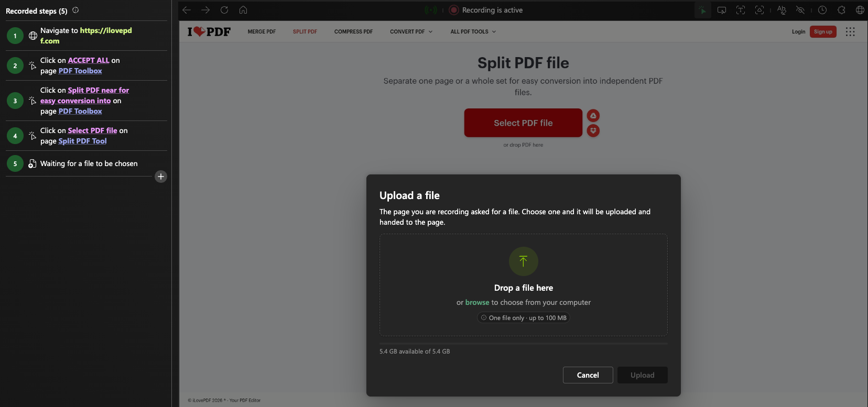Image resolution: width=868 pixels, height=407 pixels.
Task: Click the PDF Toolbox link in step 2
Action: click(80, 71)
